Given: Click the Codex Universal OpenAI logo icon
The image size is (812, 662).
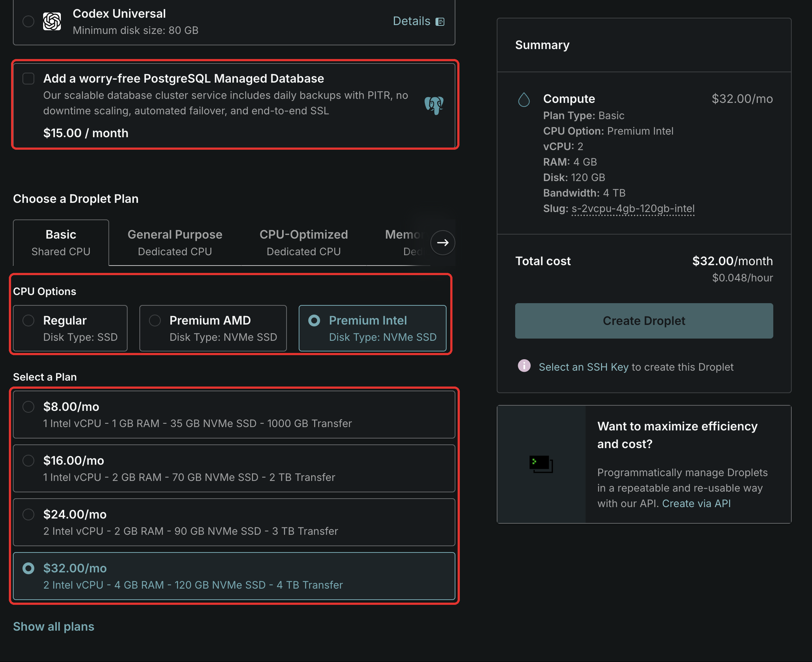Looking at the screenshot, I should click(52, 21).
